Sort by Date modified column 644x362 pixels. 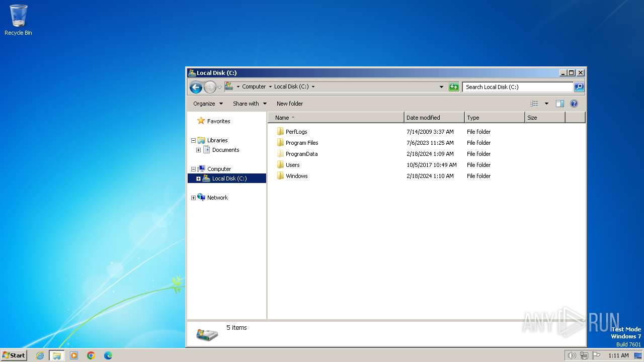pyautogui.click(x=434, y=118)
